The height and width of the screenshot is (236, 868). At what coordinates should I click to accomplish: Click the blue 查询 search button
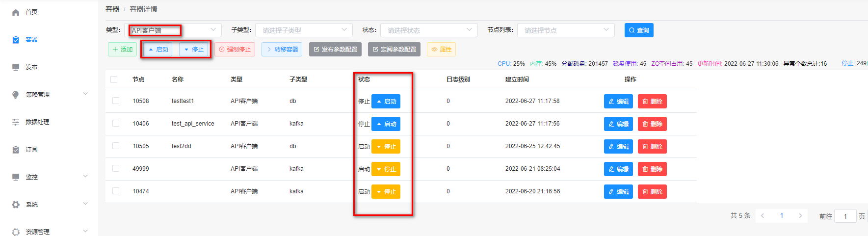point(638,30)
